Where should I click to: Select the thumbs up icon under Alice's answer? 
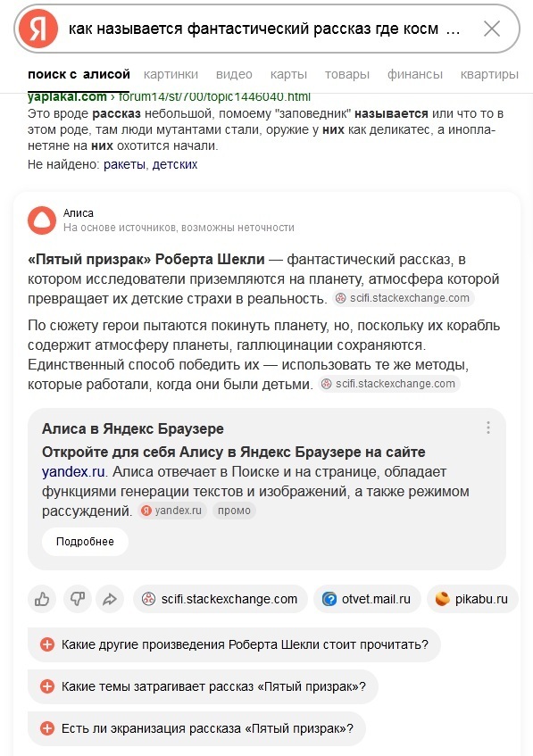pyautogui.click(x=41, y=599)
